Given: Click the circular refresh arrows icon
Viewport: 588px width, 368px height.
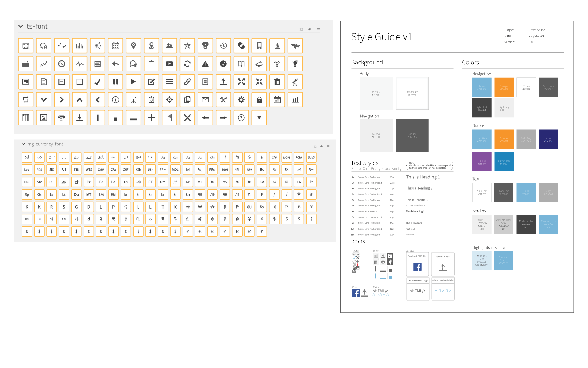Looking at the screenshot, I should point(187,64).
